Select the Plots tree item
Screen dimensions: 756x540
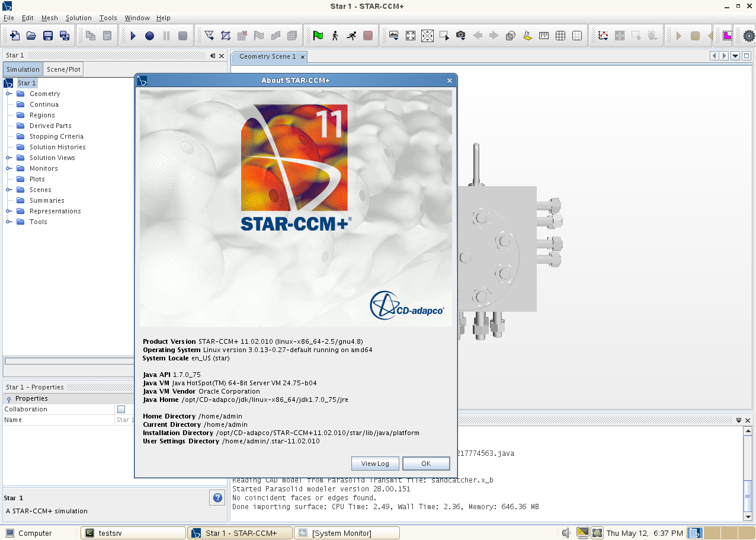37,179
